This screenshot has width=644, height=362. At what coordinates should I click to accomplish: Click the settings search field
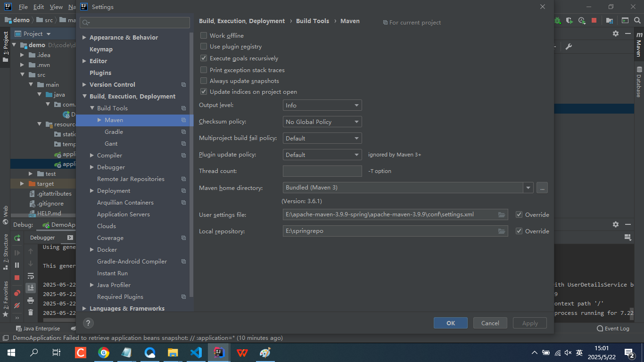click(x=135, y=22)
